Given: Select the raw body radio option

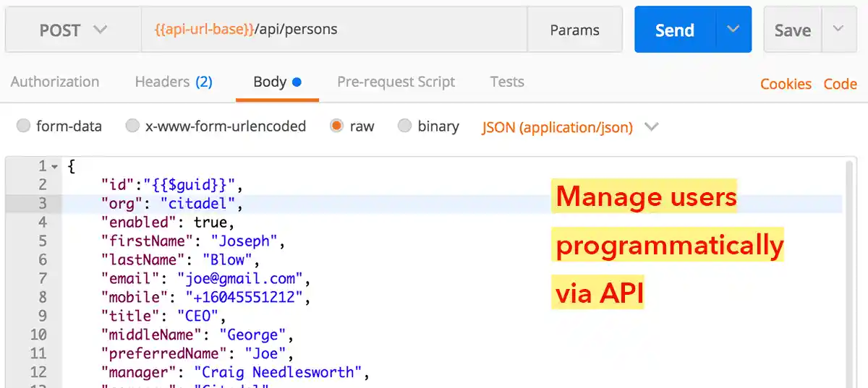Looking at the screenshot, I should point(336,126).
